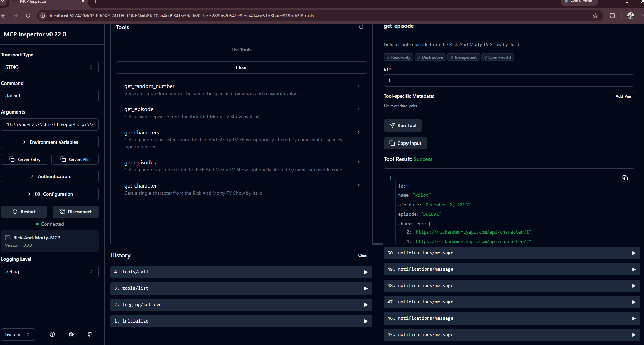Open the GitHub icon in sidebar footer
644x345 pixels.
pos(90,334)
